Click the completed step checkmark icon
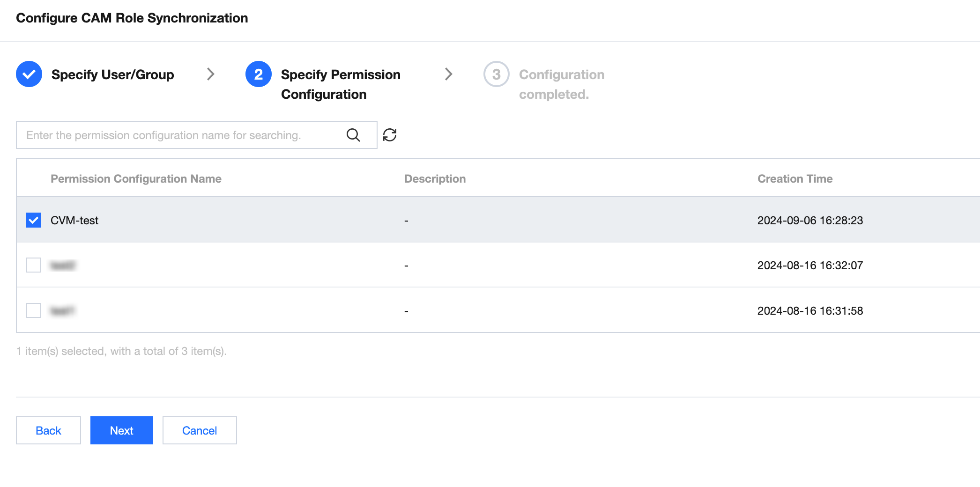980x487 pixels. point(29,74)
